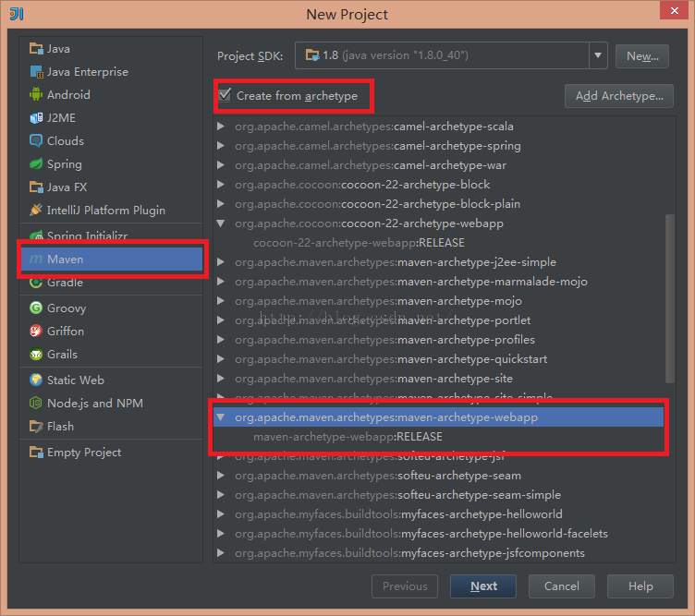Screen dimensions: 695x616
Task: Click the J2ME icon
Action: tap(36, 118)
